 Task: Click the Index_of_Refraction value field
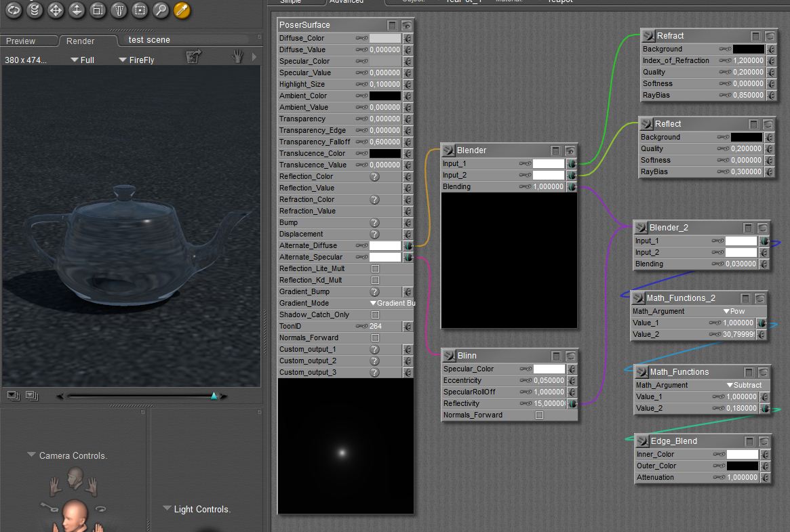(x=748, y=61)
